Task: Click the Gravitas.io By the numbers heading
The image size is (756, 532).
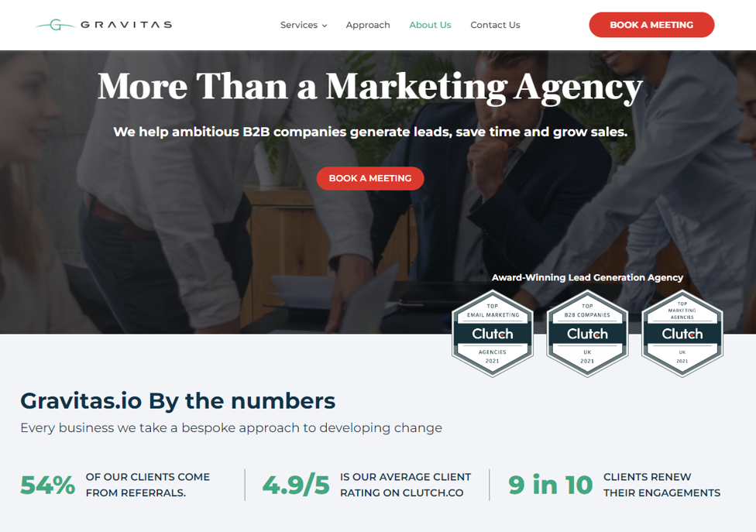Action: tap(178, 401)
